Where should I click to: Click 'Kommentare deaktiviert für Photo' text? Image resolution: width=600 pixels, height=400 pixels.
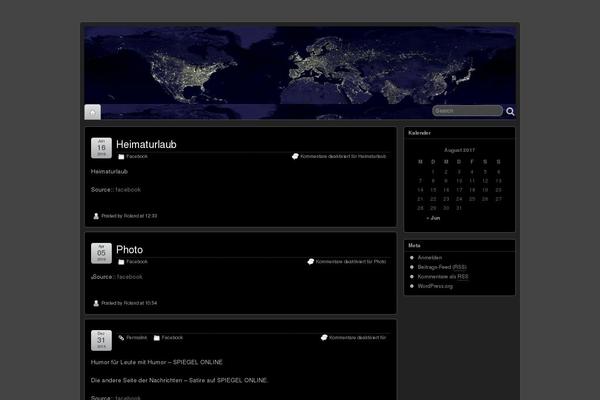click(x=351, y=261)
